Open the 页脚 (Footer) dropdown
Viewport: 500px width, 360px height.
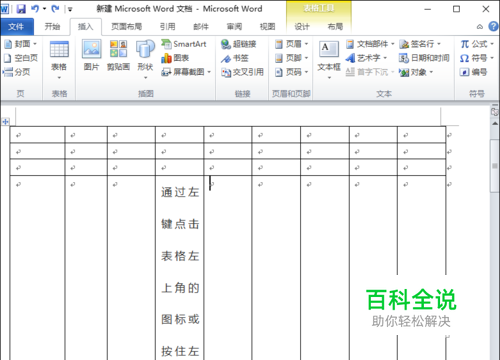point(291,58)
